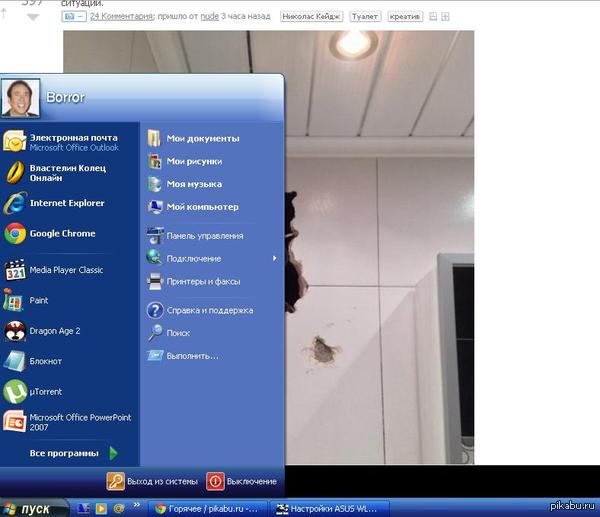Click Выключение shutdown button

tap(241, 481)
